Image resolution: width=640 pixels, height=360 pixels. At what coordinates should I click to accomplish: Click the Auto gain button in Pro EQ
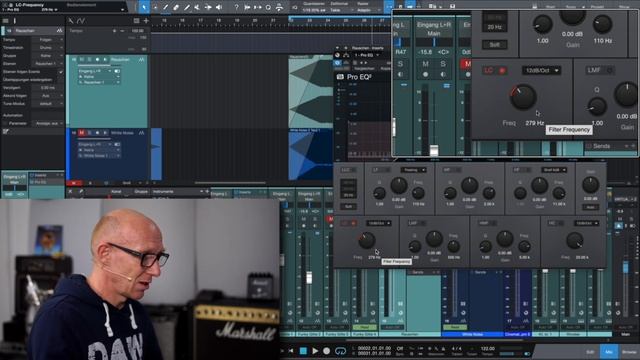(590, 207)
